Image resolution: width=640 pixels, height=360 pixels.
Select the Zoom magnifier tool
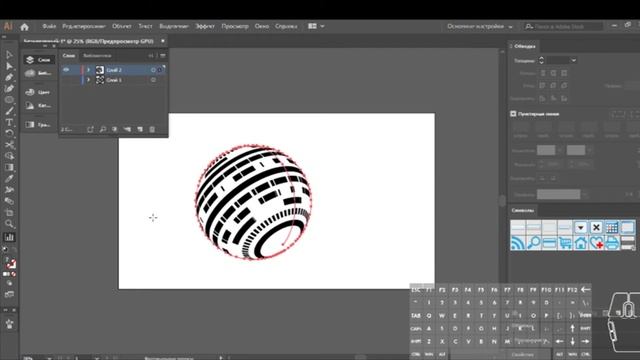(x=9, y=224)
